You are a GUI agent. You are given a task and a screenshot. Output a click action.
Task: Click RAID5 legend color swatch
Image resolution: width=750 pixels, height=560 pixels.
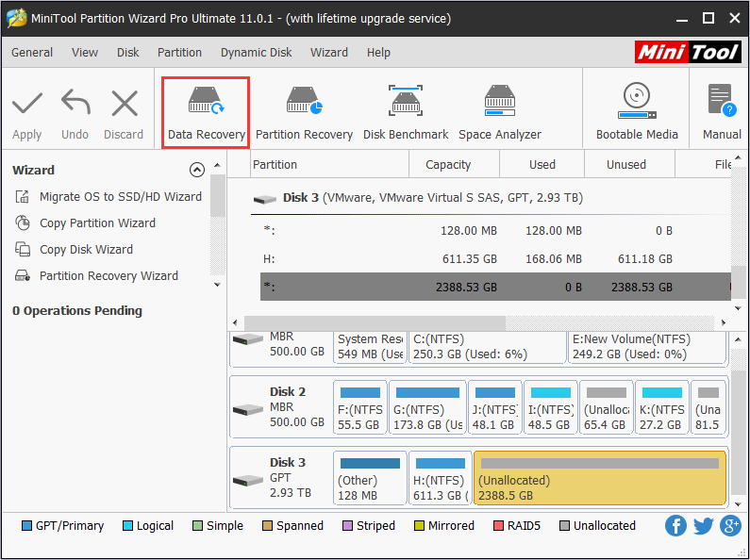498,526
